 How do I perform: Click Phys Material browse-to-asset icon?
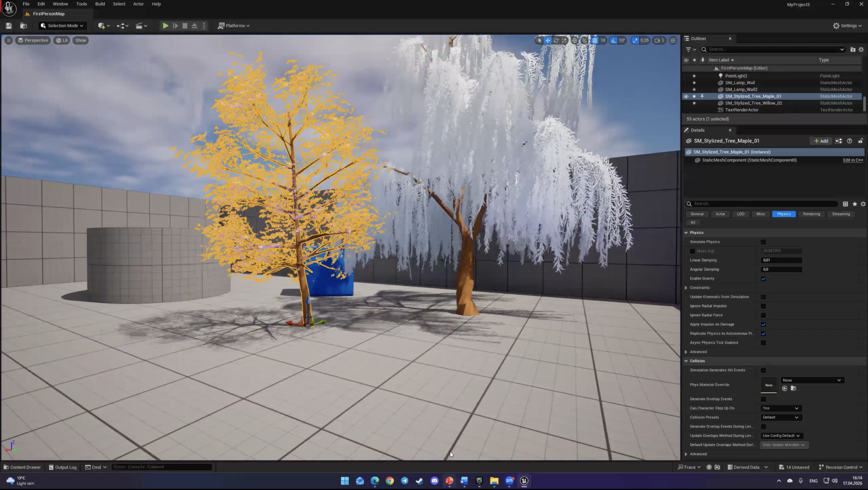coord(793,389)
